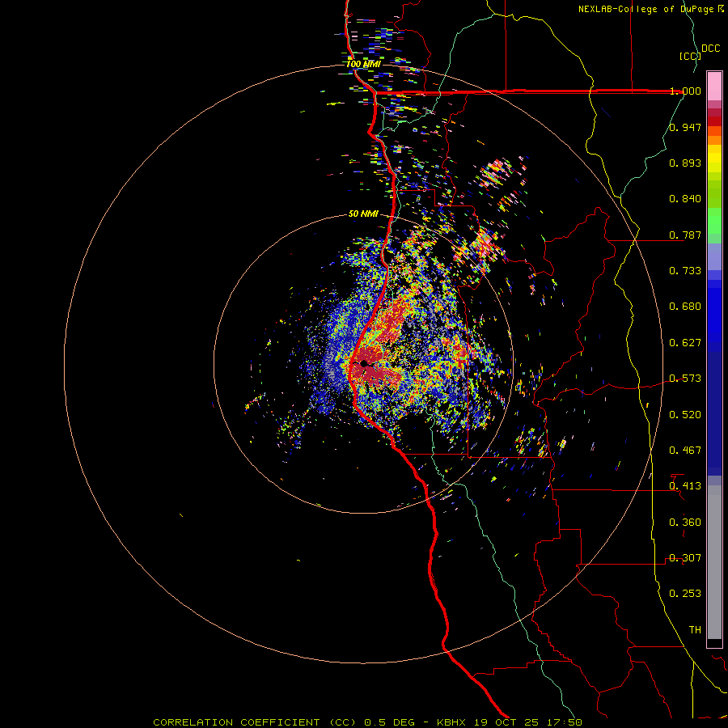Click the 0.413 scale value

pyautogui.click(x=685, y=486)
